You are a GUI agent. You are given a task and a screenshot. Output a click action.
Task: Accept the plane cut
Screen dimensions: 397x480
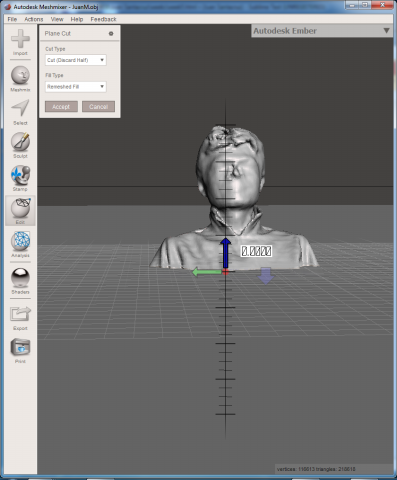[x=61, y=107]
